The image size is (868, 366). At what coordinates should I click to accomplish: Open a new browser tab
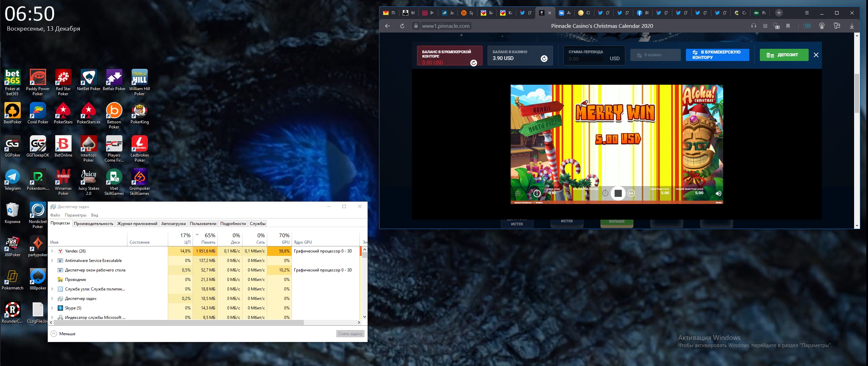[779, 13]
